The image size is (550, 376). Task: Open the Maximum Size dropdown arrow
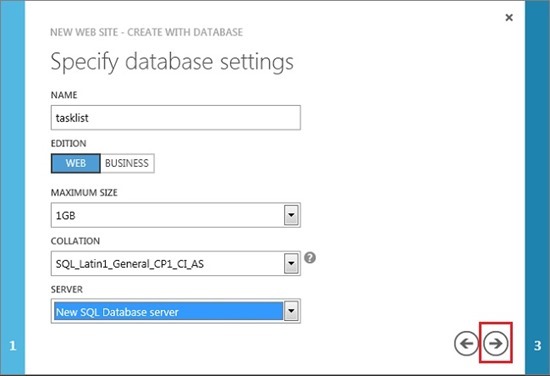point(291,215)
